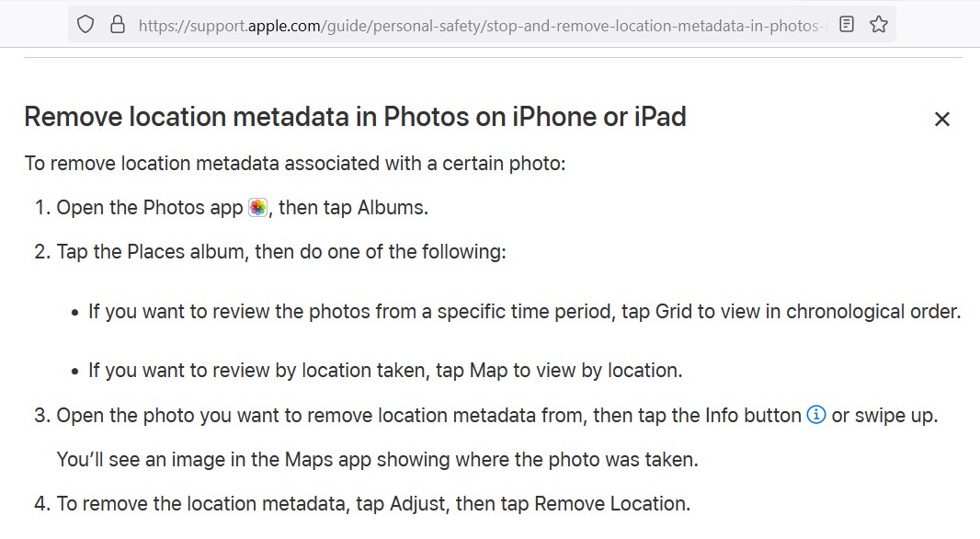The image size is (980, 539).
Task: Select step 1 about opening Photos app
Action: tap(232, 208)
